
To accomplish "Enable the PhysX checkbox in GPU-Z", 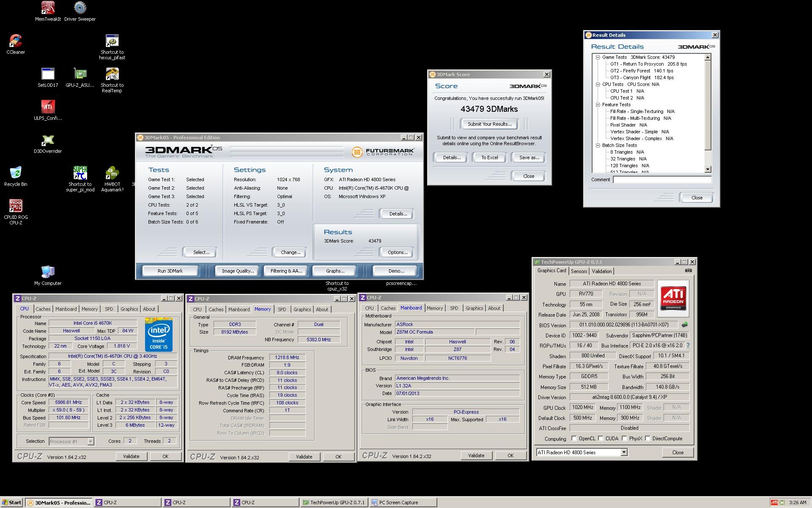I will coord(624,438).
